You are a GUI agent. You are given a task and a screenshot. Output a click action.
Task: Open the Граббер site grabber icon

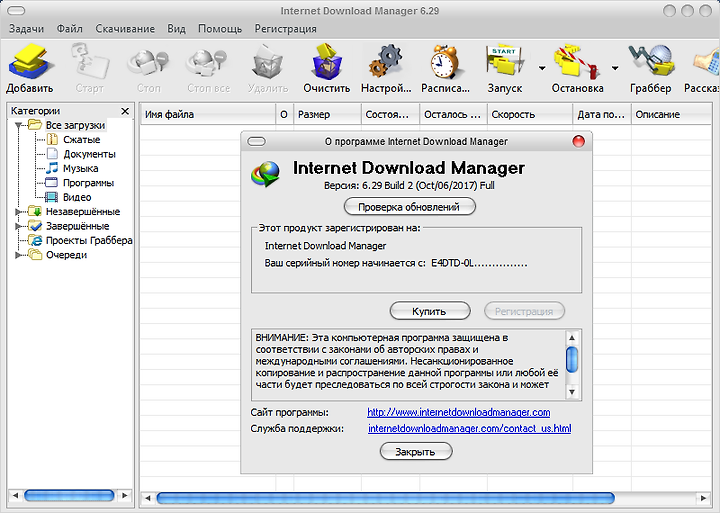tap(651, 61)
